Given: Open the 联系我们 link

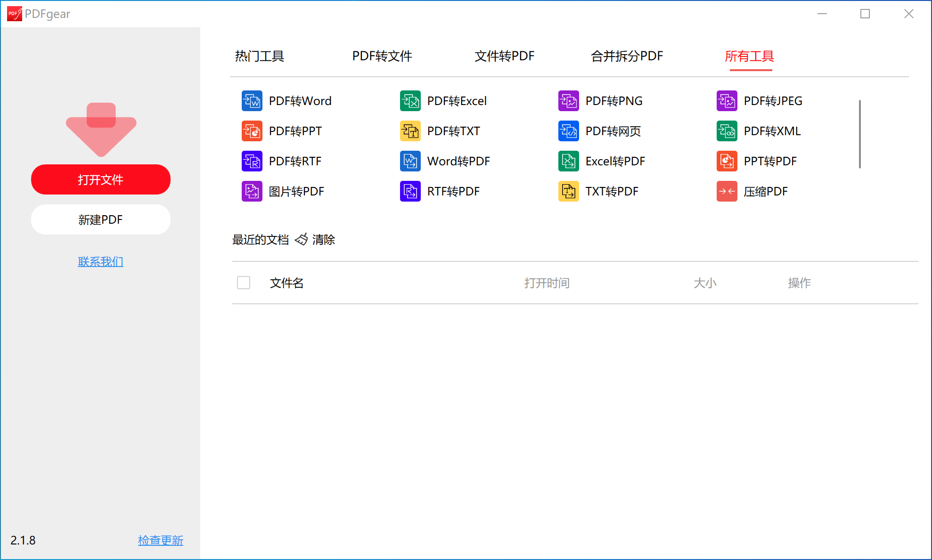Looking at the screenshot, I should coord(100,261).
